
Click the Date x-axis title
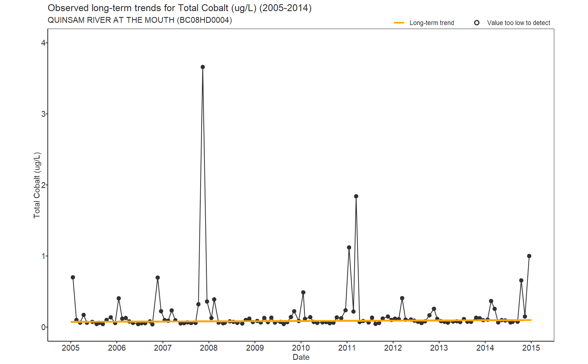[x=301, y=357]
